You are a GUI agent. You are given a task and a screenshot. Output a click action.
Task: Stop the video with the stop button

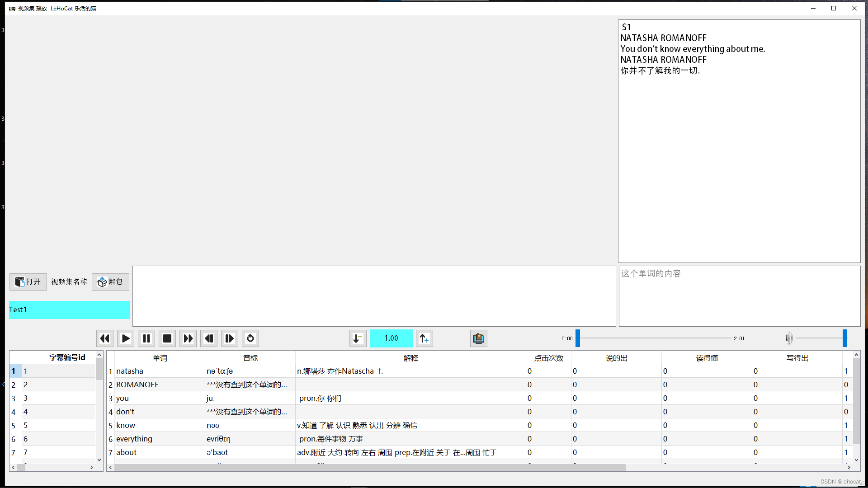pyautogui.click(x=167, y=338)
